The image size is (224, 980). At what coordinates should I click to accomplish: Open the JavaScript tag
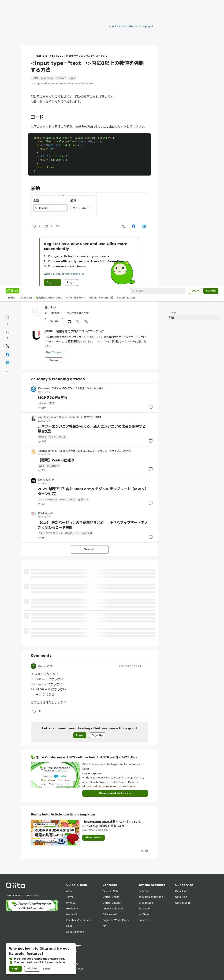47,78
